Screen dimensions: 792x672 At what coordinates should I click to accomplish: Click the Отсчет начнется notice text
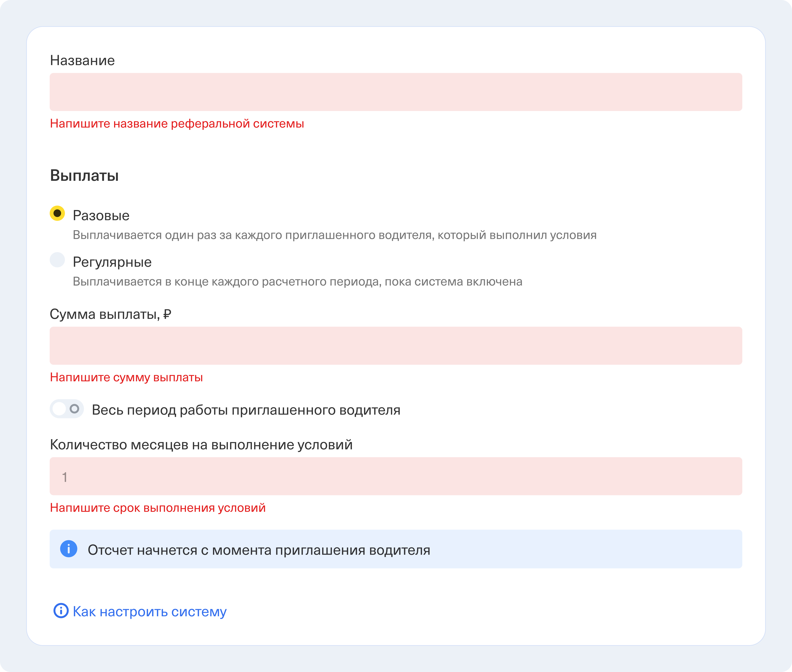tap(259, 550)
